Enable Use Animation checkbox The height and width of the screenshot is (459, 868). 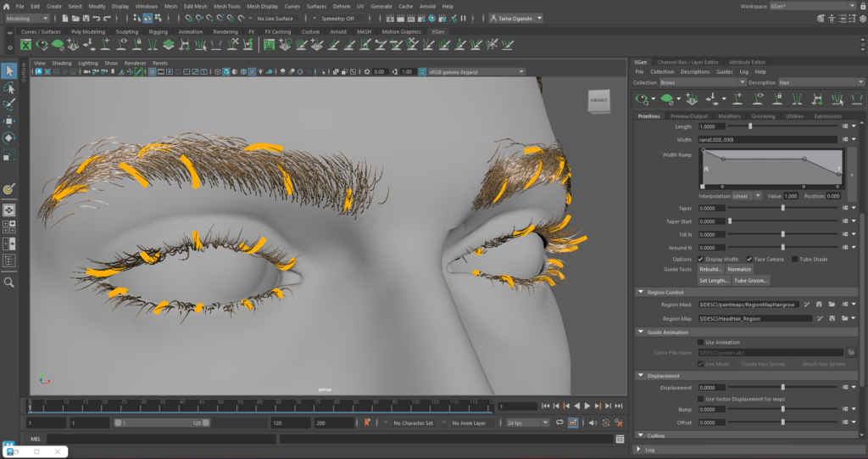point(701,342)
